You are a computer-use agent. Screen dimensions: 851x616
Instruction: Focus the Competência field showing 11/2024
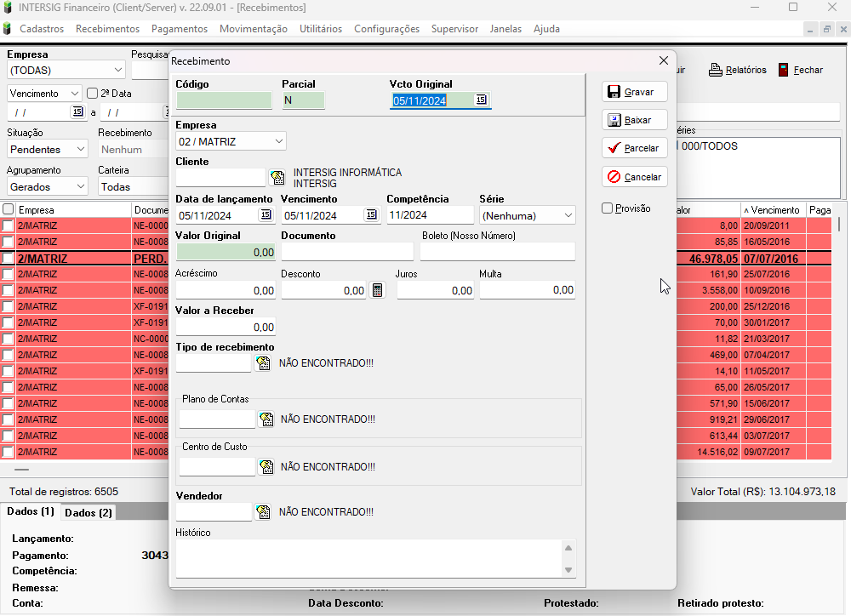(431, 215)
